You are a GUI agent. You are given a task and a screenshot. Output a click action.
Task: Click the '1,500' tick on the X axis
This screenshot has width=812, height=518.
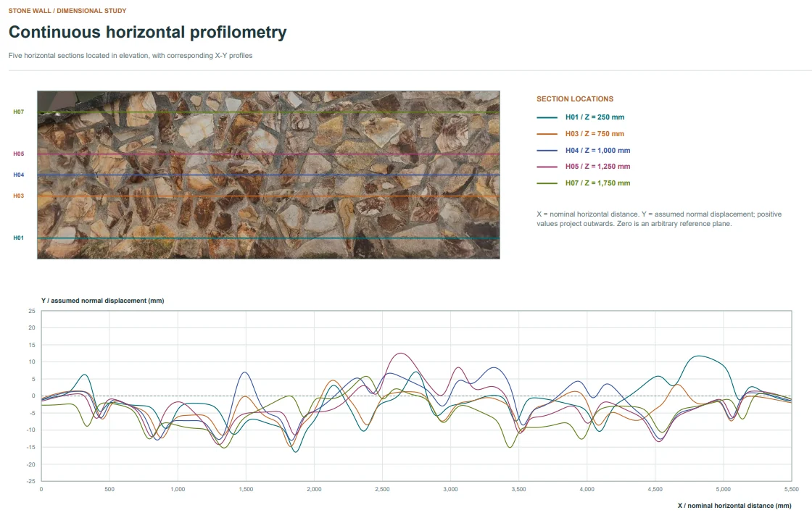coord(246,489)
